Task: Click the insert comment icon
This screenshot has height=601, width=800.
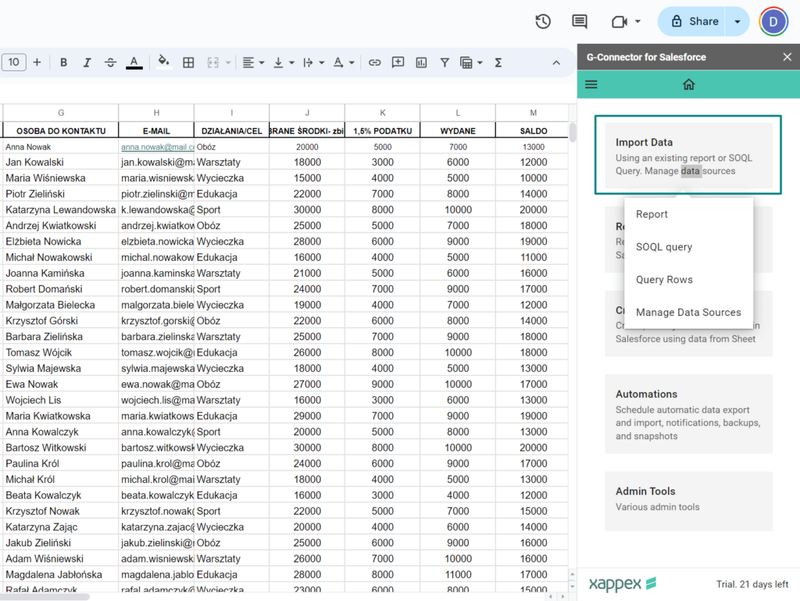Action: pyautogui.click(x=398, y=62)
